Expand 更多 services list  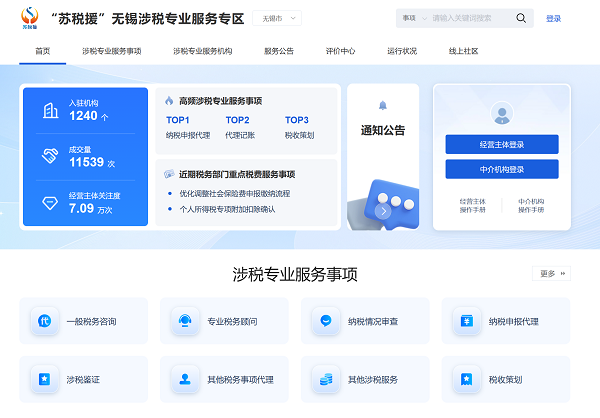[552, 273]
